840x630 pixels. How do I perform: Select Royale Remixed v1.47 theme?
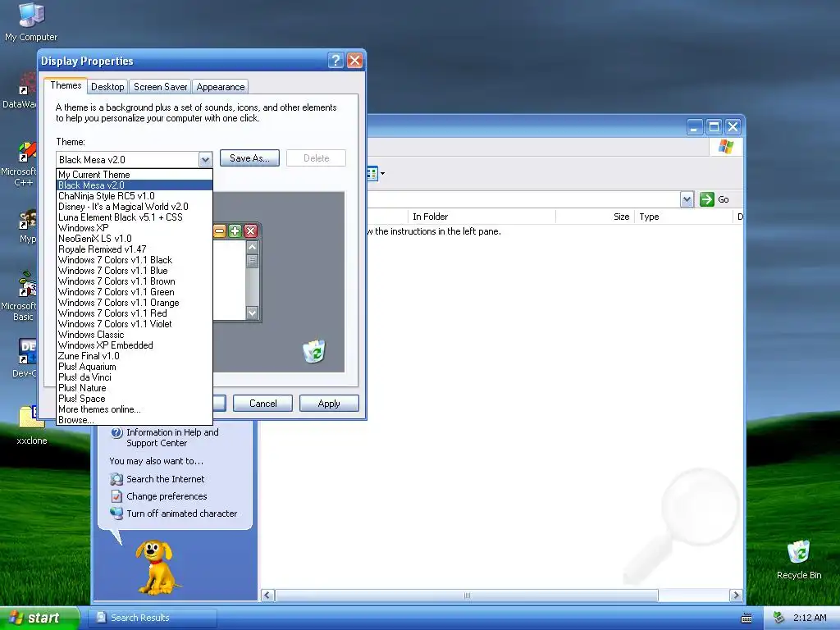tap(135, 249)
